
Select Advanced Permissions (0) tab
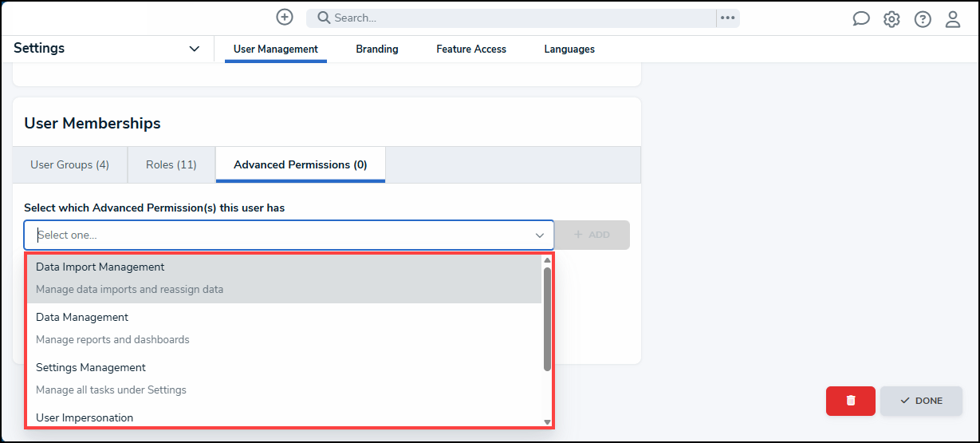click(301, 165)
